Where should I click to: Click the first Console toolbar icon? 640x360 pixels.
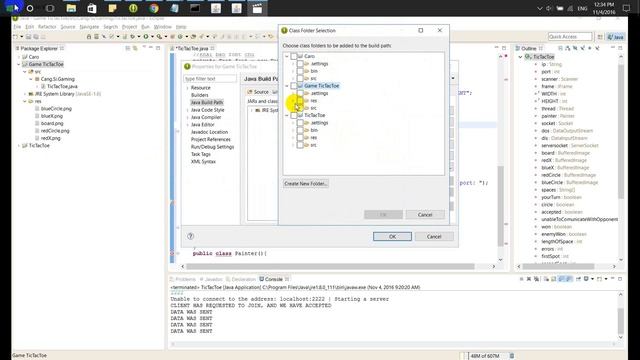click(521, 279)
